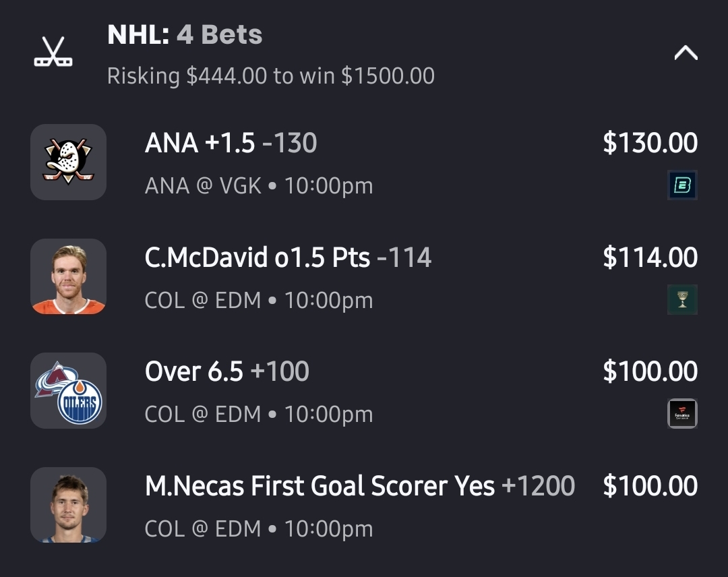Tap the Fanatics sportsbook icon

pyautogui.click(x=682, y=414)
